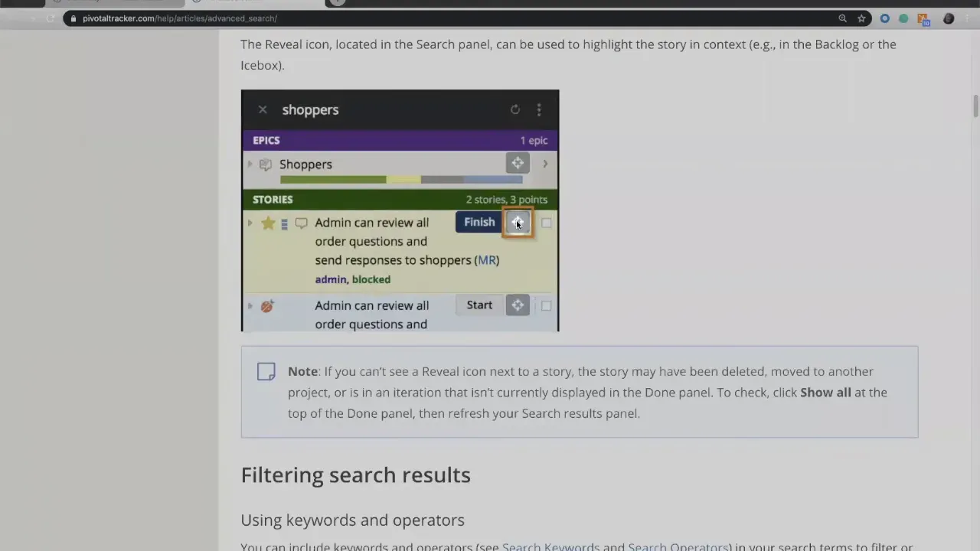This screenshot has height=551, width=980.
Task: Expand the Shoppers epic disclosure triangle
Action: 250,164
